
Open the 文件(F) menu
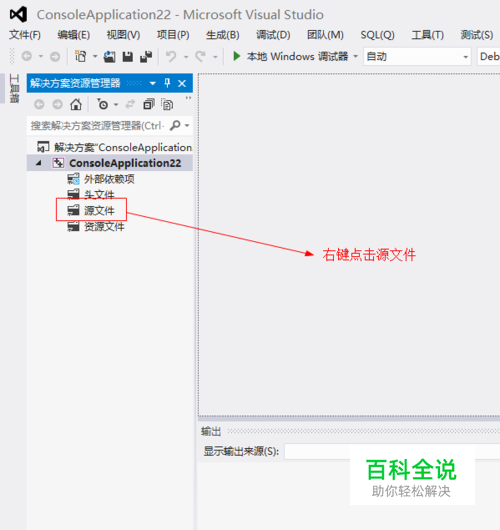point(25,35)
